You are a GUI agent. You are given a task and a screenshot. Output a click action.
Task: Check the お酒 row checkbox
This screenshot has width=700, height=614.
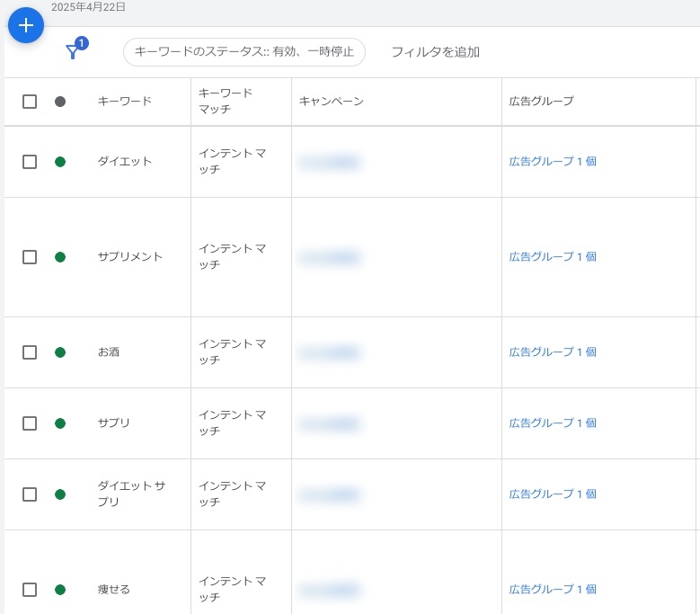pyautogui.click(x=30, y=352)
